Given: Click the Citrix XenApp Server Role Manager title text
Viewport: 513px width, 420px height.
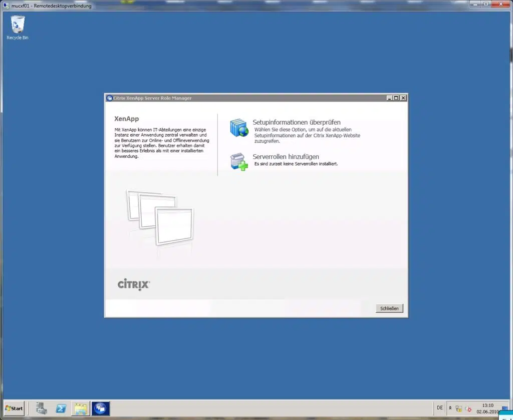Looking at the screenshot, I should (152, 98).
